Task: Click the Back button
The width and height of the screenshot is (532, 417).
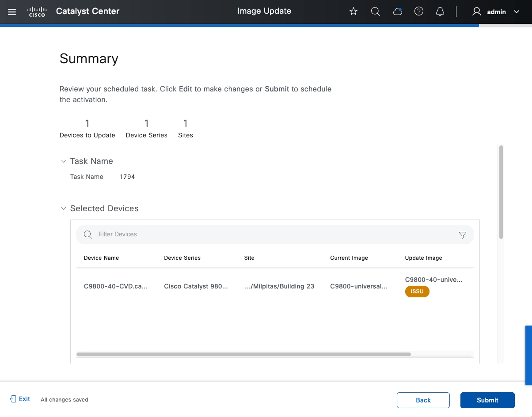Action: 423,400
